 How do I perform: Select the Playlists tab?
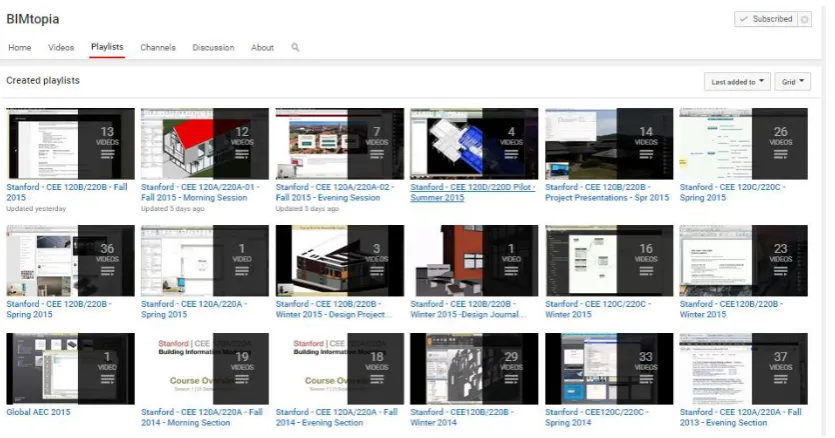pyautogui.click(x=107, y=47)
